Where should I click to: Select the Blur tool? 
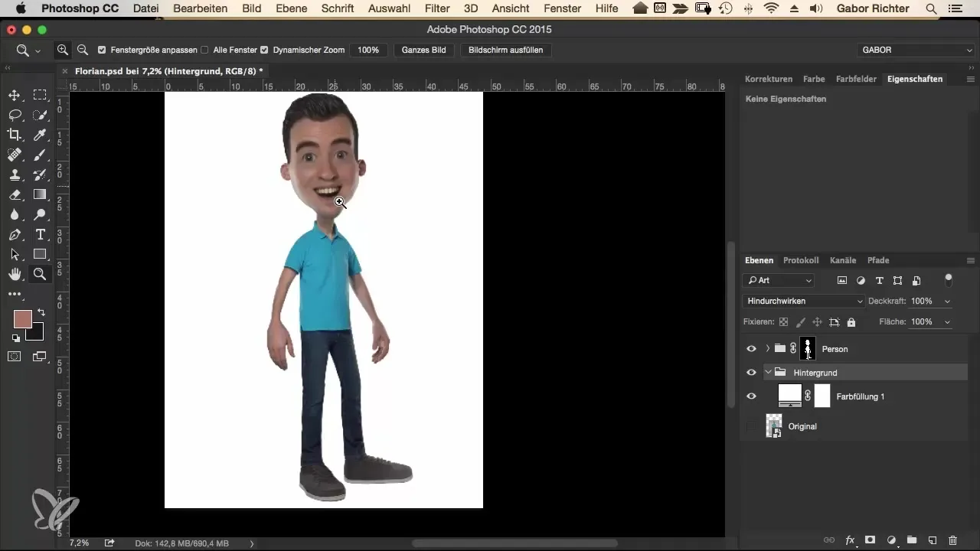point(15,214)
